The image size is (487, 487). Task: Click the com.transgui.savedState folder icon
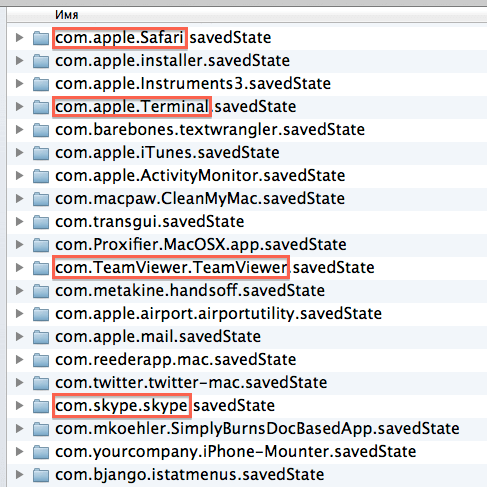(41, 222)
